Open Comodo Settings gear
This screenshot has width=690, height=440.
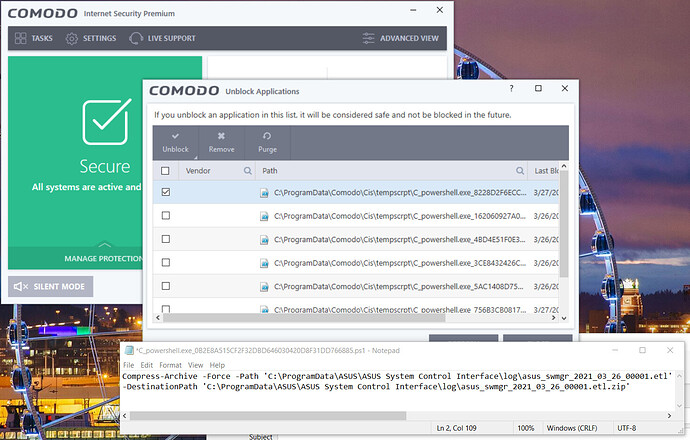pos(73,38)
